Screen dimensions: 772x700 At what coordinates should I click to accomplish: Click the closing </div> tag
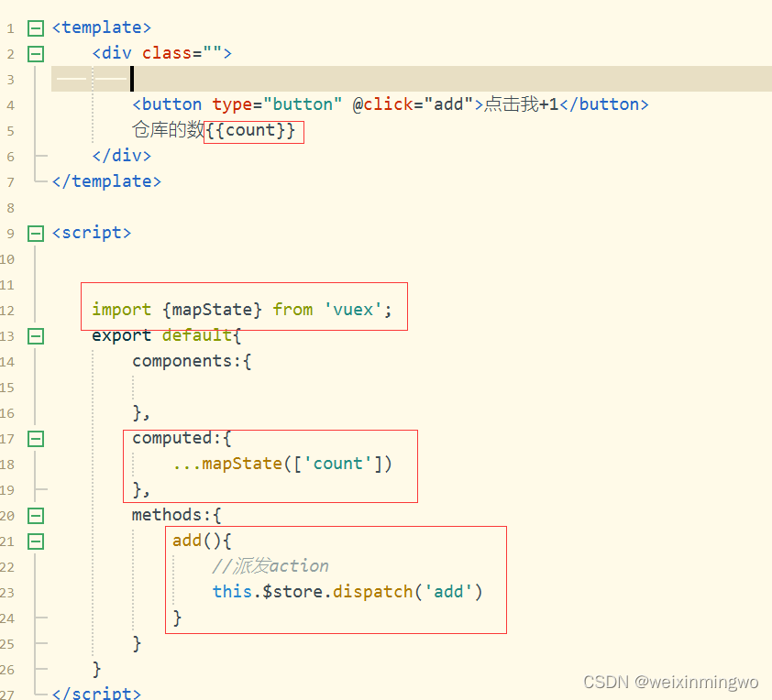(122, 156)
